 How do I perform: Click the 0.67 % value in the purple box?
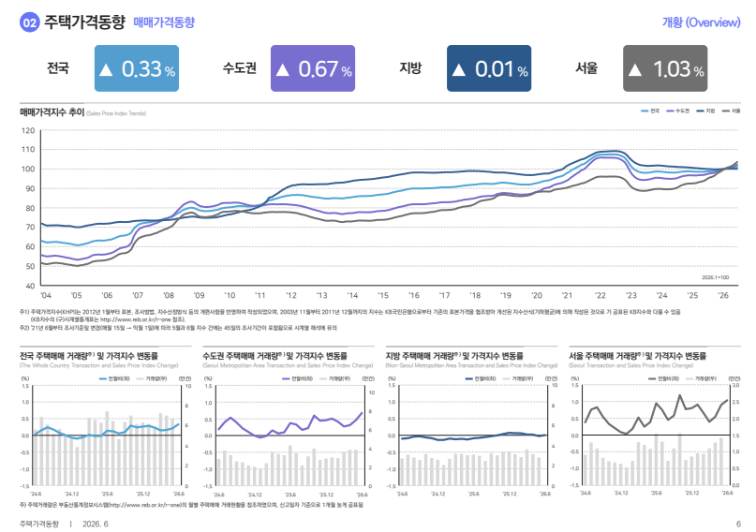(x=325, y=69)
